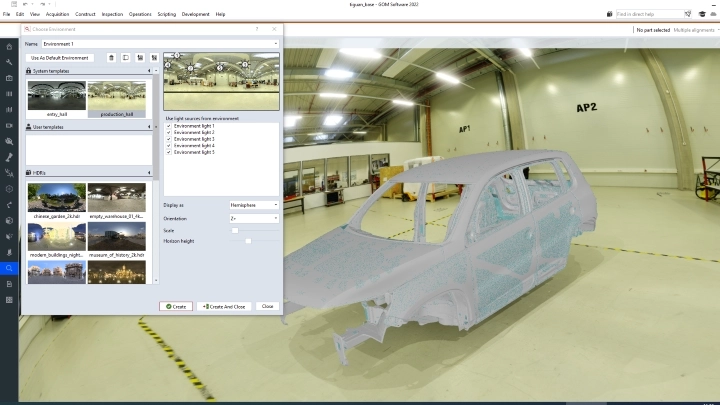The height and width of the screenshot is (405, 720).
Task: Select the magnifier search icon highlighted in the sidebar
Action: pyautogui.click(x=9, y=268)
